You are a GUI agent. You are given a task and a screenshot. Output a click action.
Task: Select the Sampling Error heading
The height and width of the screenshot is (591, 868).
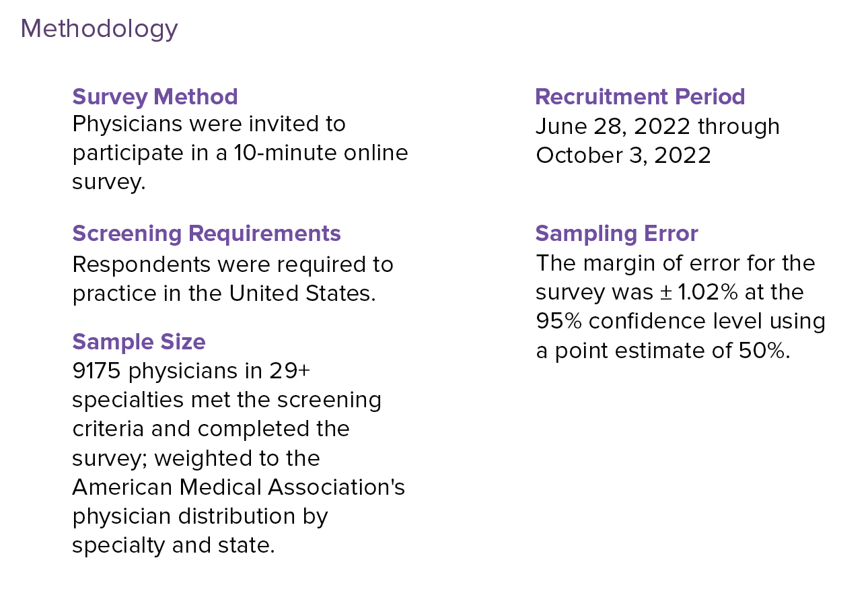(616, 234)
